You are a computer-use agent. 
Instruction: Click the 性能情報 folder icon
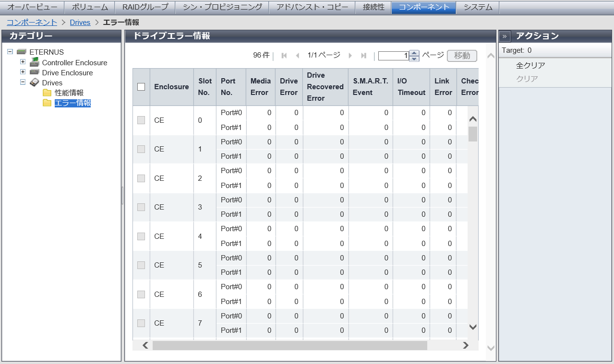coord(47,93)
